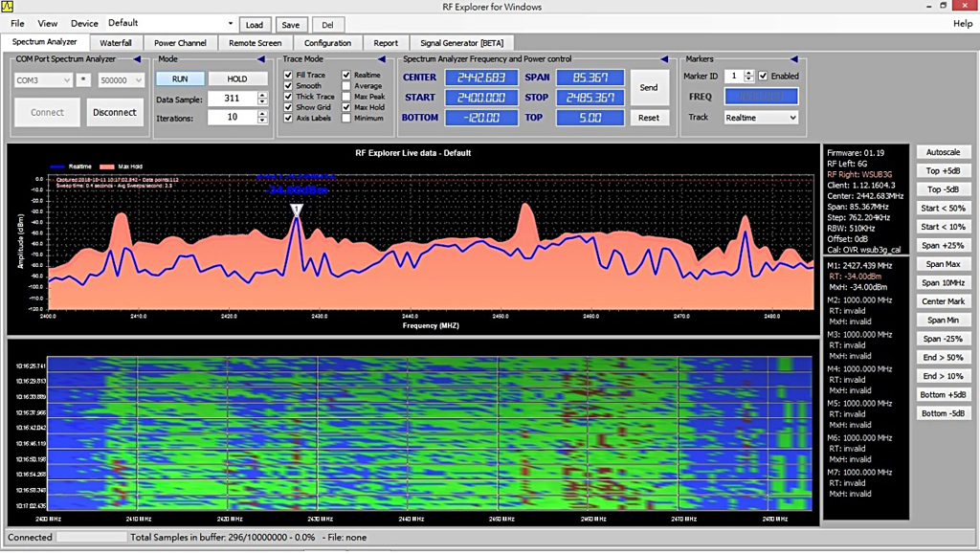Collapse the Frequency and Power control panel arrow
This screenshot has width=980, height=554.
[x=664, y=59]
